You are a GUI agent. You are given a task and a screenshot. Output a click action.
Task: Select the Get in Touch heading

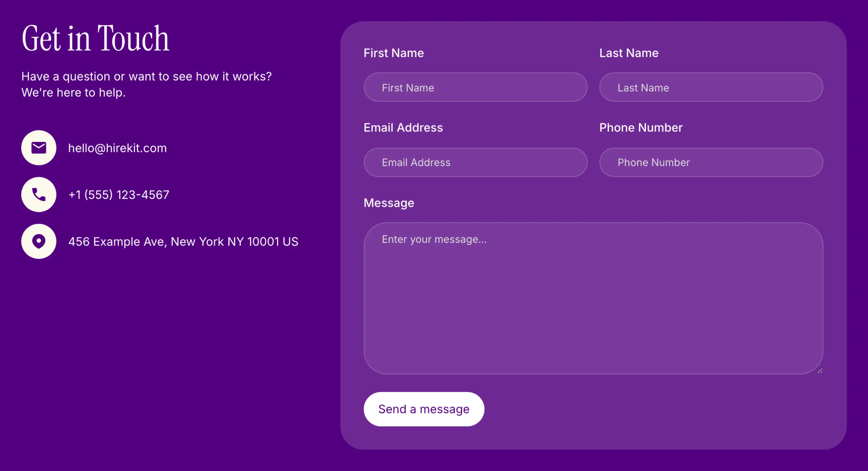(96, 38)
